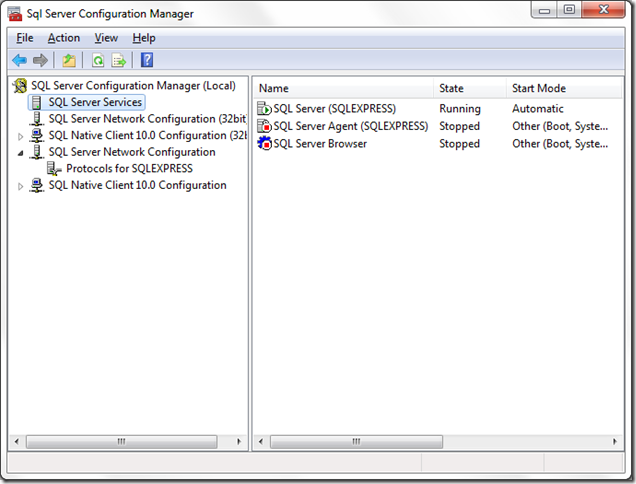This screenshot has width=636, height=484.
Task: Click Start Mode cell of SQL Server Browser
Action: point(560,144)
